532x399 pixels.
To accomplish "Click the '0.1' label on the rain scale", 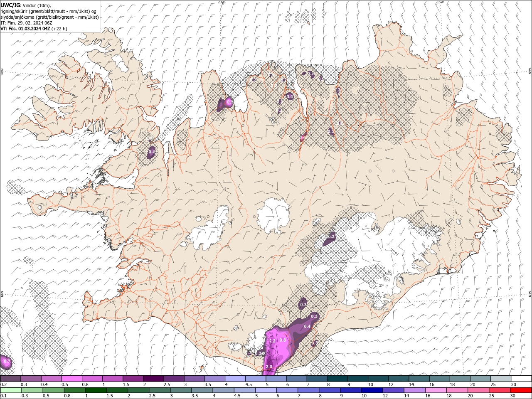I will [4, 396].
